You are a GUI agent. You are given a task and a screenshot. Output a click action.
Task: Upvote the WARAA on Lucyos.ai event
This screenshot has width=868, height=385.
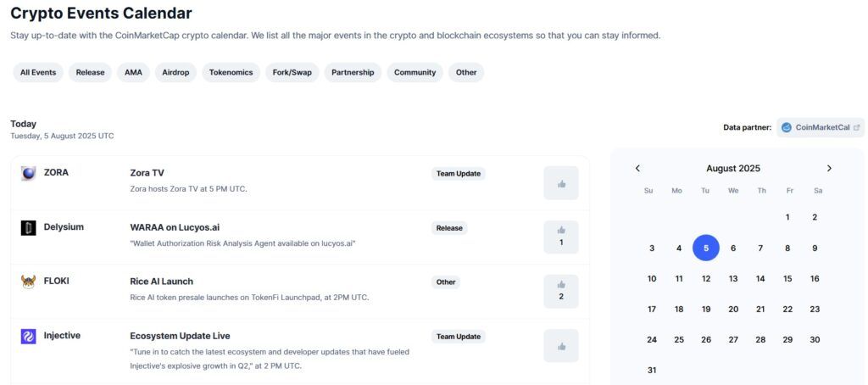[560, 236]
